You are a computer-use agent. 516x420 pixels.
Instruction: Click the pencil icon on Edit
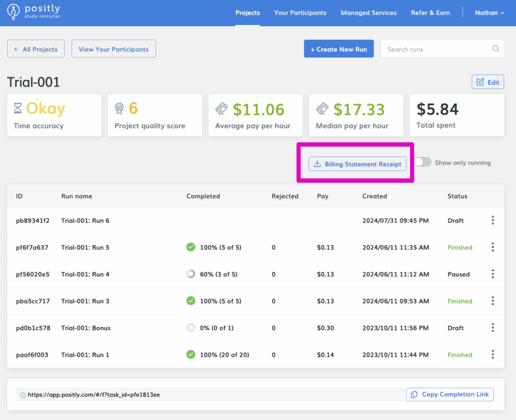click(480, 82)
